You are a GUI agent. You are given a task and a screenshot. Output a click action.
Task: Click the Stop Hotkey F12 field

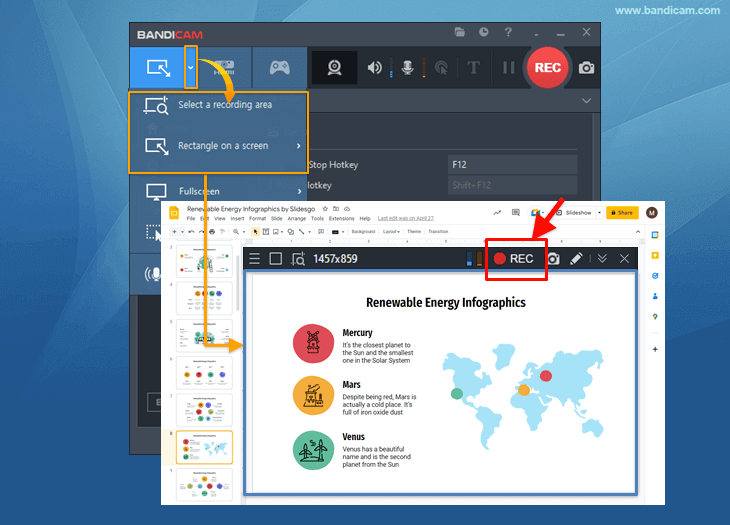click(512, 165)
